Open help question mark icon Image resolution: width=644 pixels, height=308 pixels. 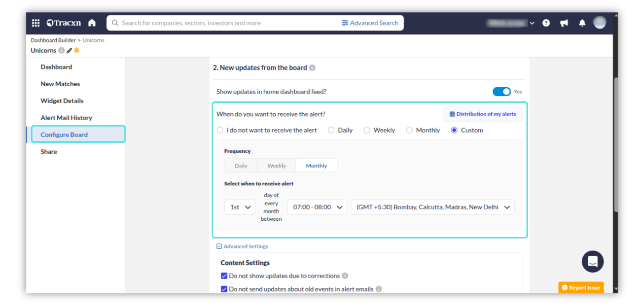coord(546,23)
